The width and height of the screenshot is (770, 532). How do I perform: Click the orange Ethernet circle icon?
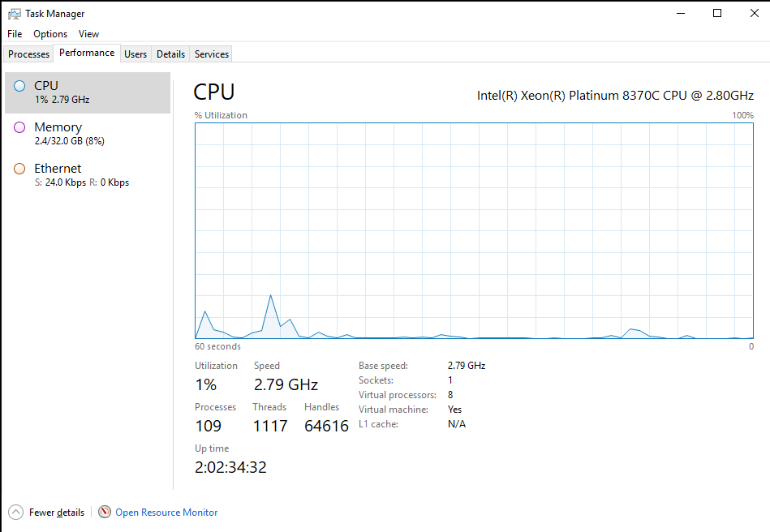pyautogui.click(x=19, y=169)
